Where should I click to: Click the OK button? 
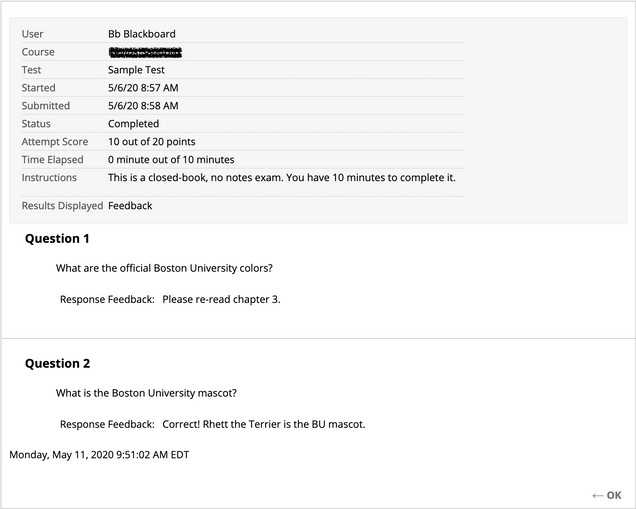613,495
